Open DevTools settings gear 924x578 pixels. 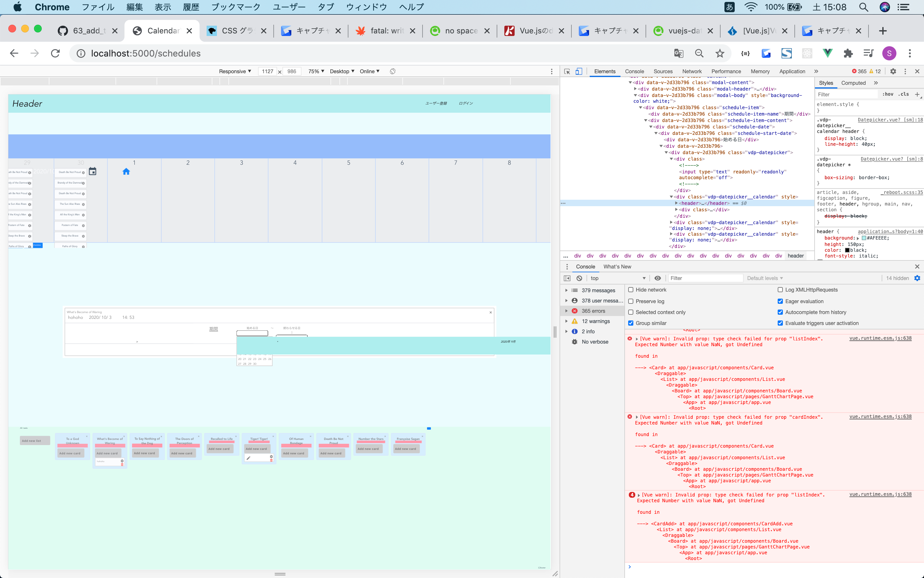(893, 71)
